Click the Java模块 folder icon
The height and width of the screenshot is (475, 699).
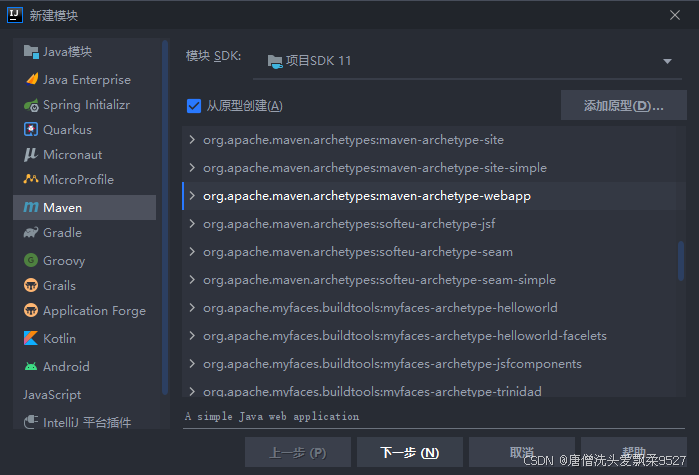point(31,52)
